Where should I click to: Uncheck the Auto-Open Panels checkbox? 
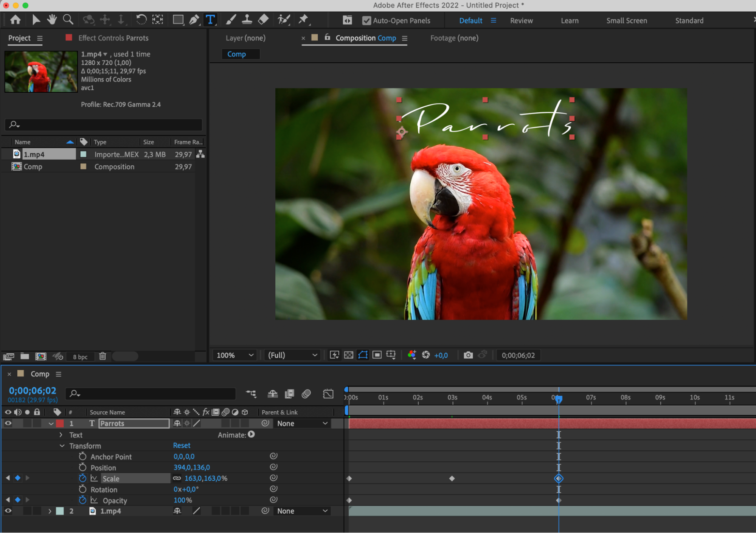[x=366, y=21]
